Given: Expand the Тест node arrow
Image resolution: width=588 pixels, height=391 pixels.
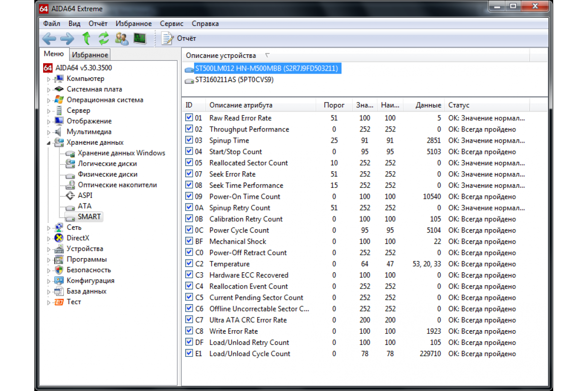Looking at the screenshot, I should pos(49,302).
